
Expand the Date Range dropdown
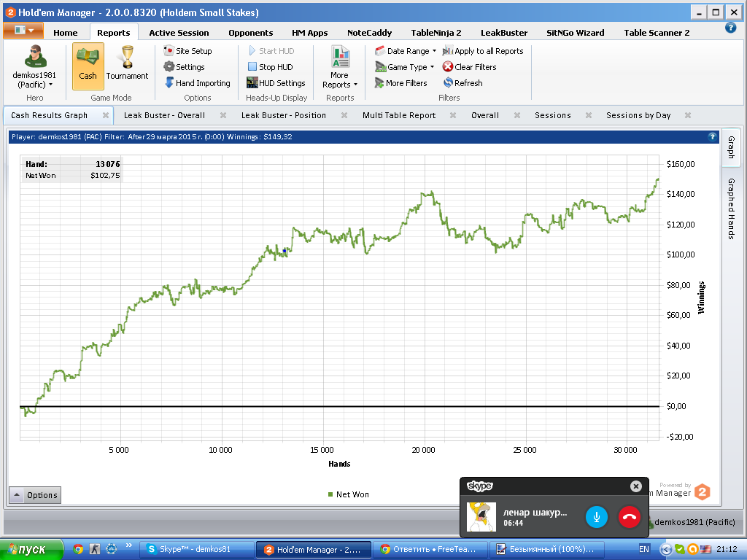[434, 51]
